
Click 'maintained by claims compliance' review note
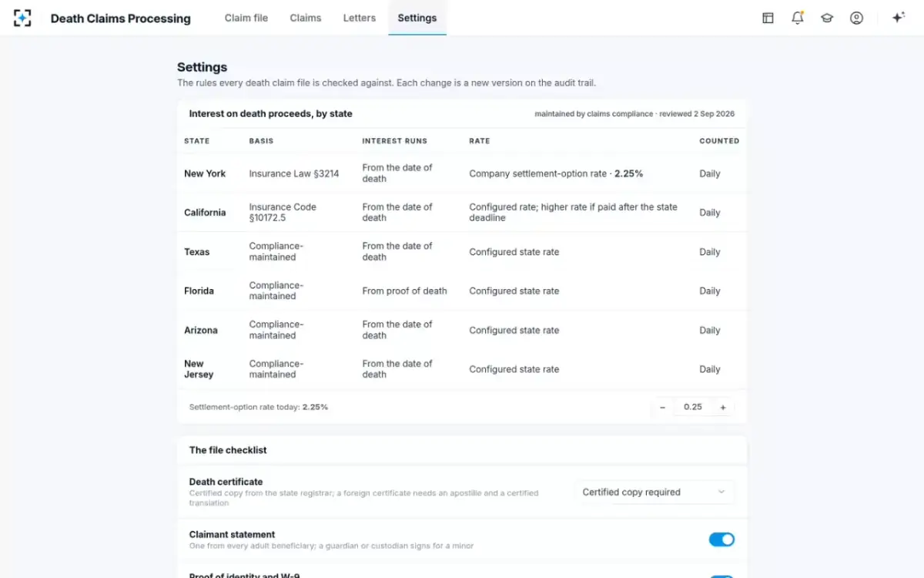click(x=634, y=114)
